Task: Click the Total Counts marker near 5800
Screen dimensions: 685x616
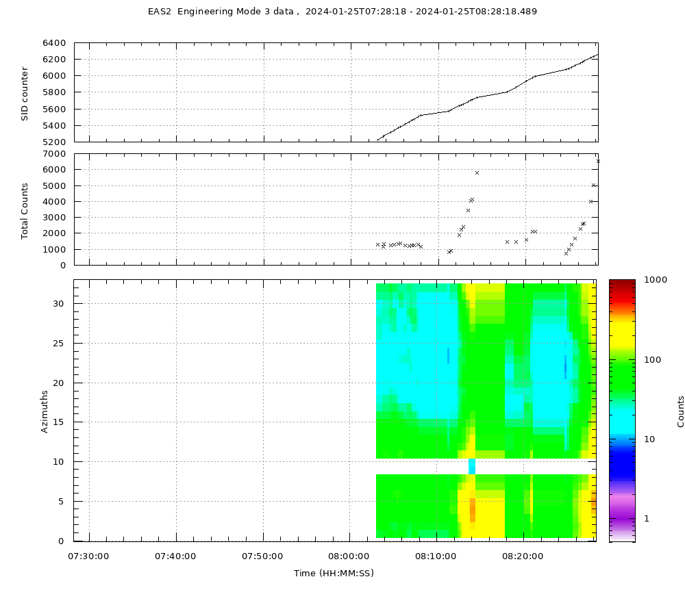Action: (x=477, y=173)
